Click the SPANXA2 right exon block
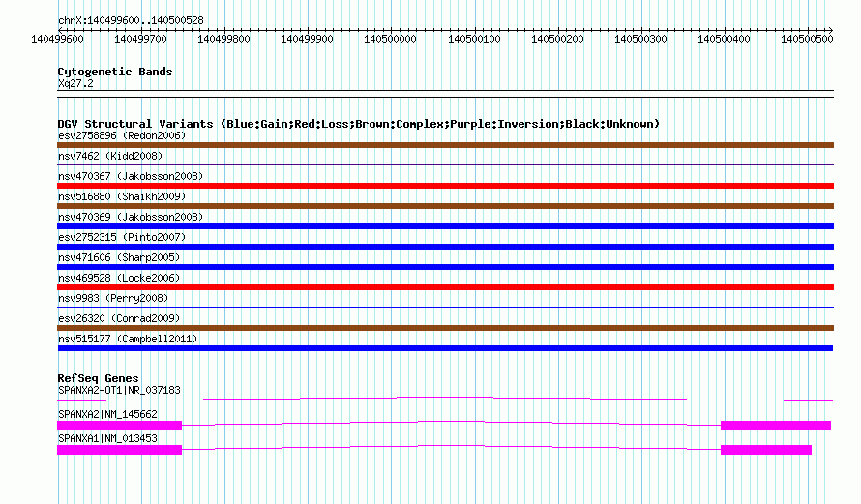Viewport: 861px width, 504px height. [775, 426]
